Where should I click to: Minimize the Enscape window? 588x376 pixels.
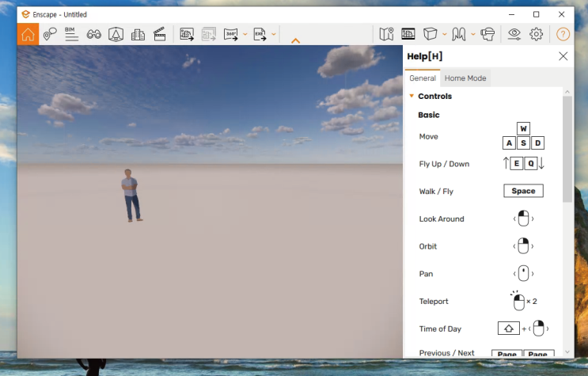click(x=511, y=14)
